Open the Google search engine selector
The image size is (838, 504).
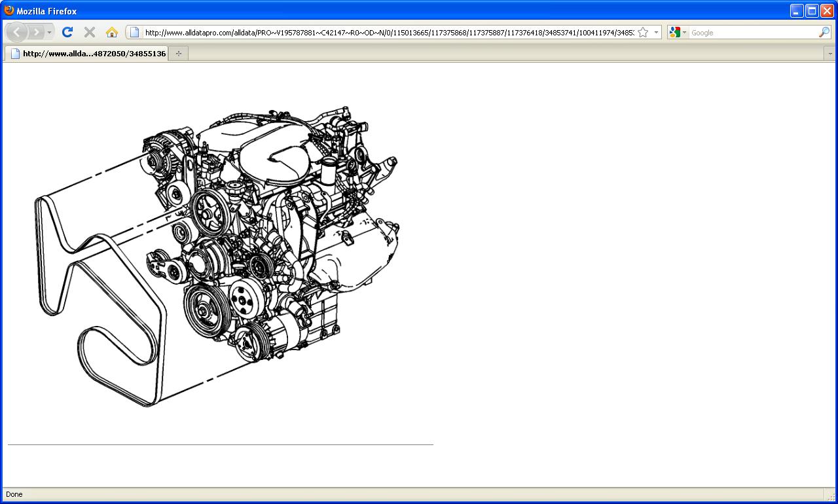pos(677,32)
